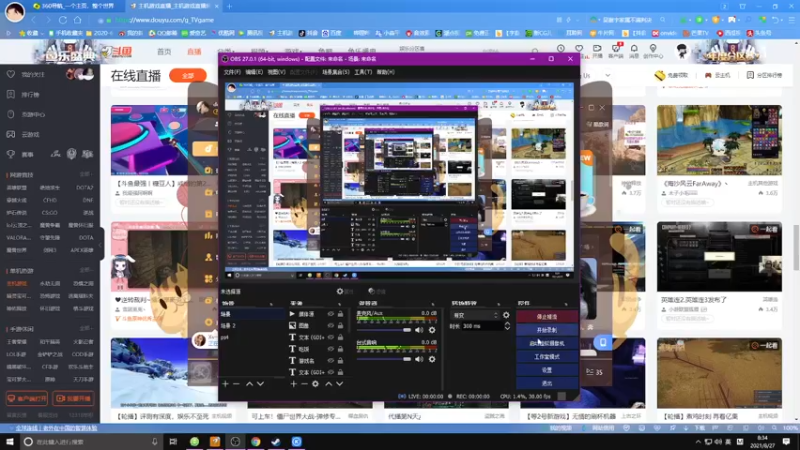Viewport: 800px width, 450px height.
Task: Adjust Mic/Aux volume slider
Action: pos(384,330)
